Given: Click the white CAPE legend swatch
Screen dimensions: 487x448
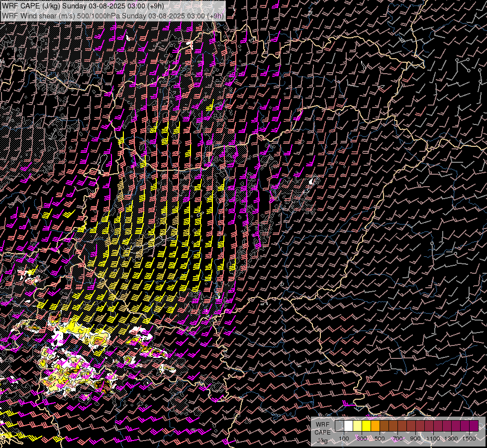Looking at the screenshot, I should coord(349,426).
